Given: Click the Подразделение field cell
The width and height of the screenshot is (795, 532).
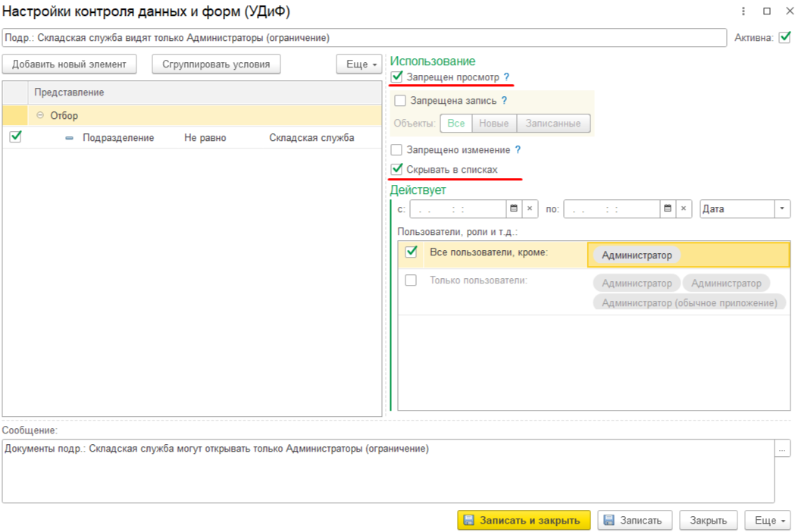Looking at the screenshot, I should click(x=118, y=137).
